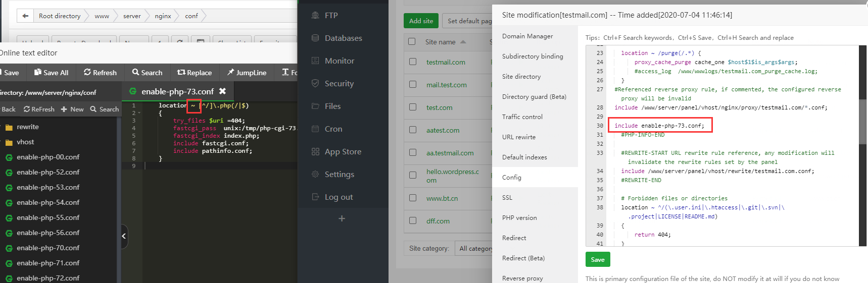Open the URL rewrite tab
The width and height of the screenshot is (868, 283).
tap(519, 137)
